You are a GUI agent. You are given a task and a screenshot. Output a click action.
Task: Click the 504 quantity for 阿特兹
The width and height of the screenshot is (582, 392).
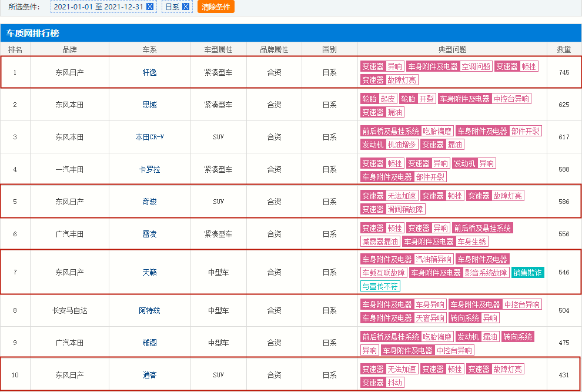[x=564, y=310]
